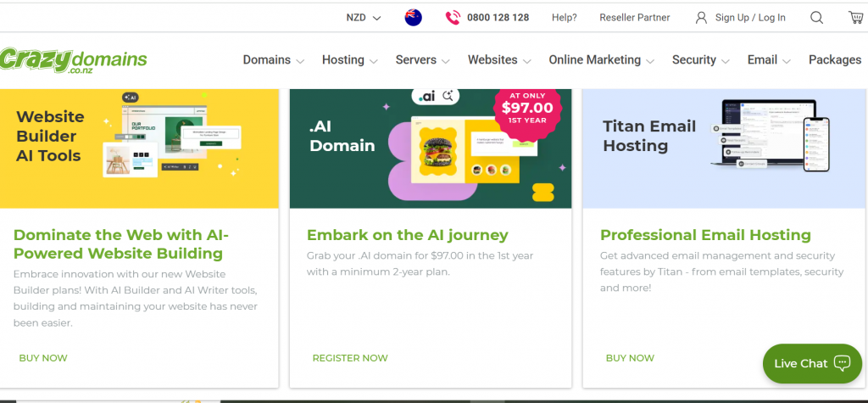Click the Crazy Domains logo
The width and height of the screenshot is (868, 403).
[74, 60]
